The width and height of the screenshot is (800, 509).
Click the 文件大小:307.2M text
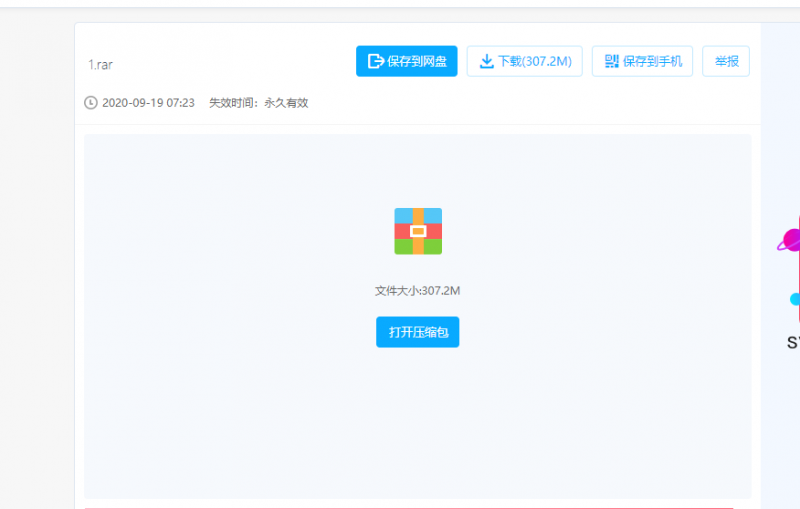417,291
